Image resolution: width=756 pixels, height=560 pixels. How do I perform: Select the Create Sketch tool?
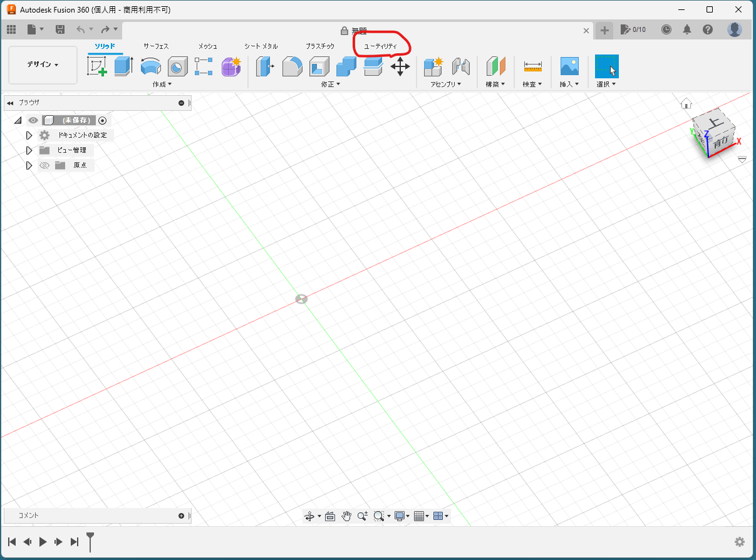click(x=96, y=66)
